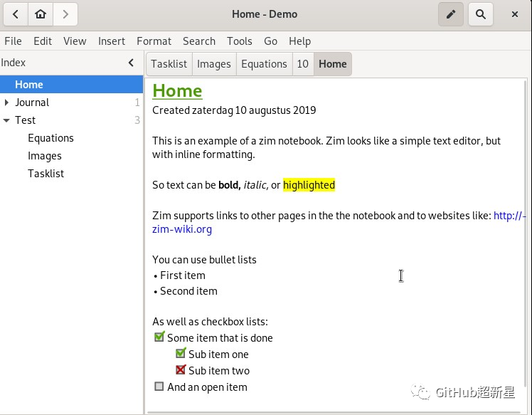The width and height of the screenshot is (532, 415).
Task: Click the page's vertical scrollbar
Action: (x=526, y=233)
